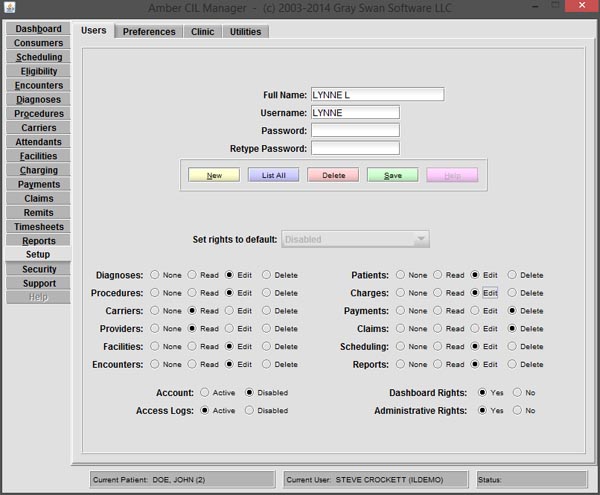Viewport: 600px width, 495px height.
Task: Save the user with green Save button
Action: tap(392, 175)
